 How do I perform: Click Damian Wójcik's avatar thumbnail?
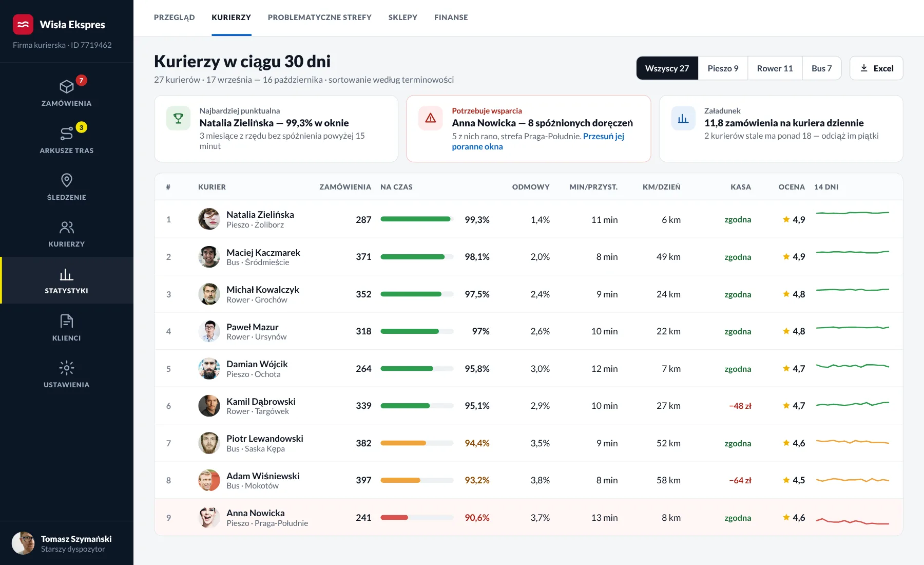point(209,369)
